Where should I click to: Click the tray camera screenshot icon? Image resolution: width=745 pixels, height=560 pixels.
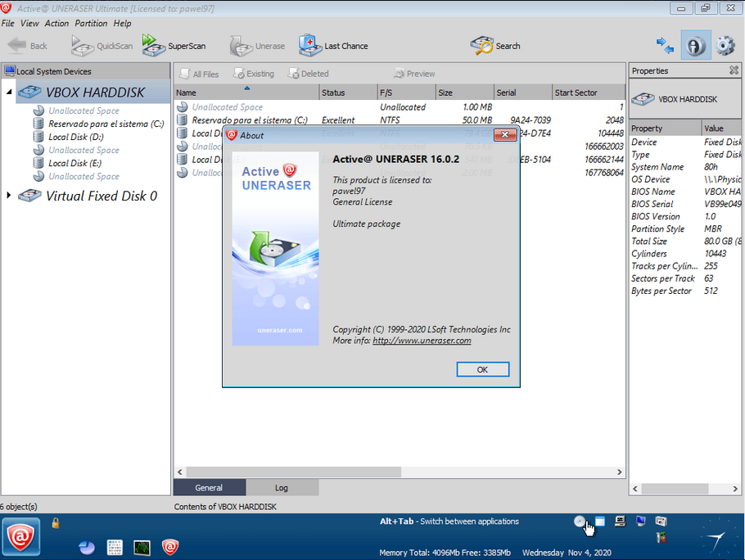coord(661,521)
